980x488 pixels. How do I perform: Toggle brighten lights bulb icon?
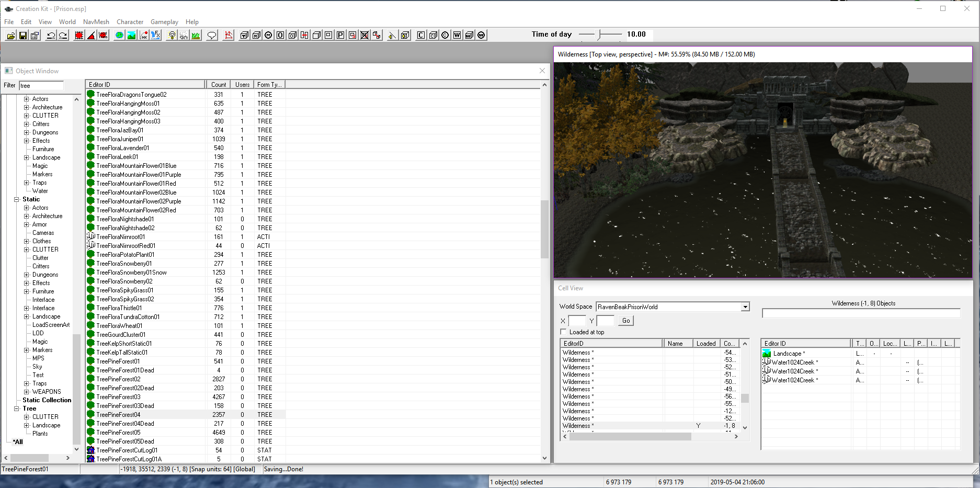click(172, 35)
